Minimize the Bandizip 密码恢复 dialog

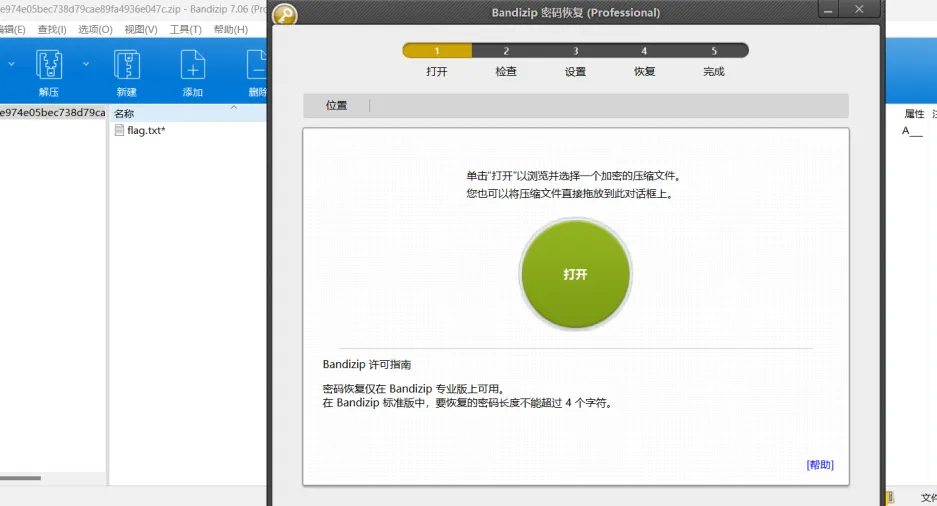(828, 10)
